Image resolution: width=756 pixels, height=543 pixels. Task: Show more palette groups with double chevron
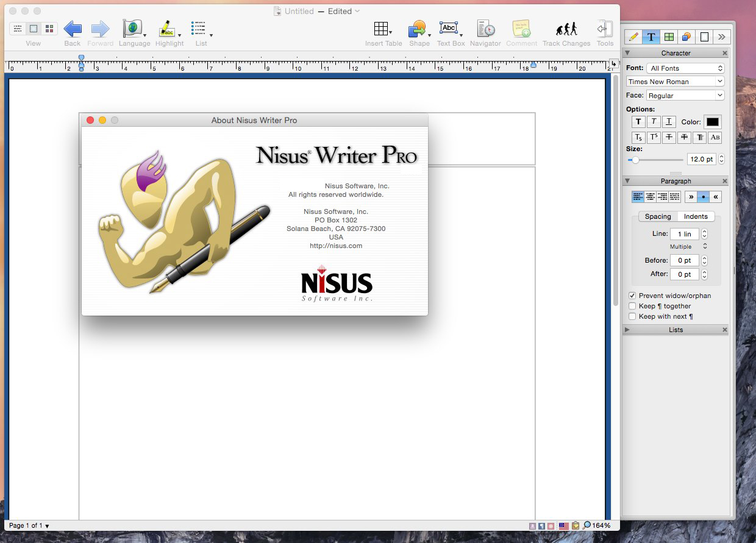722,37
